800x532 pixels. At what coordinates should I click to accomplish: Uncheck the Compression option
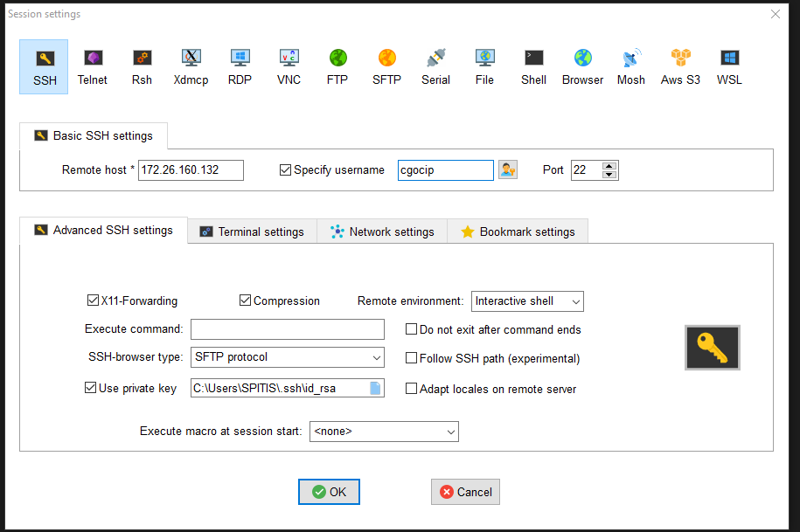pos(246,301)
